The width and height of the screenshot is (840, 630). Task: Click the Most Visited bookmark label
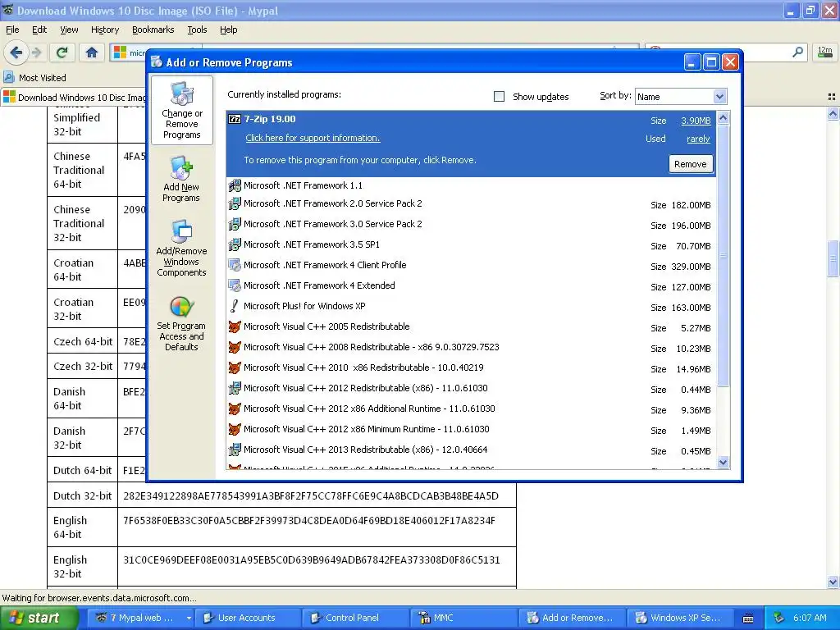coord(43,78)
